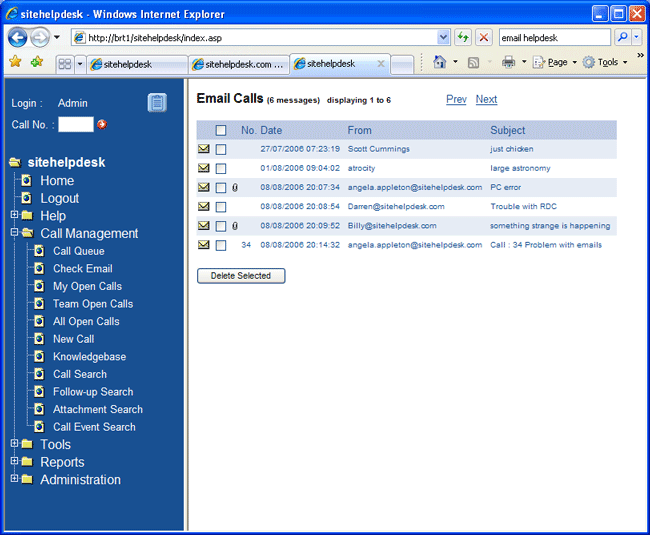The width and height of the screenshot is (650, 535).
Task: Click the page icon next to Call Queue
Action: point(39,251)
